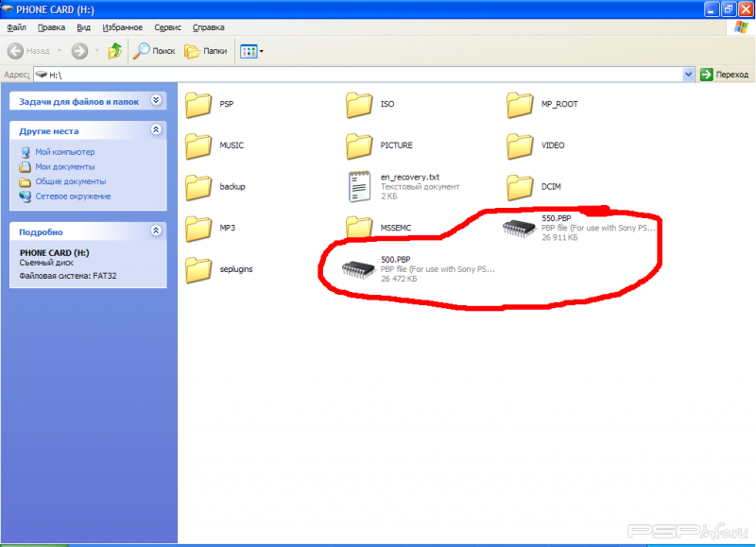Collapse the Другие места panel
Viewport: 756px width, 547px height.
[156, 131]
